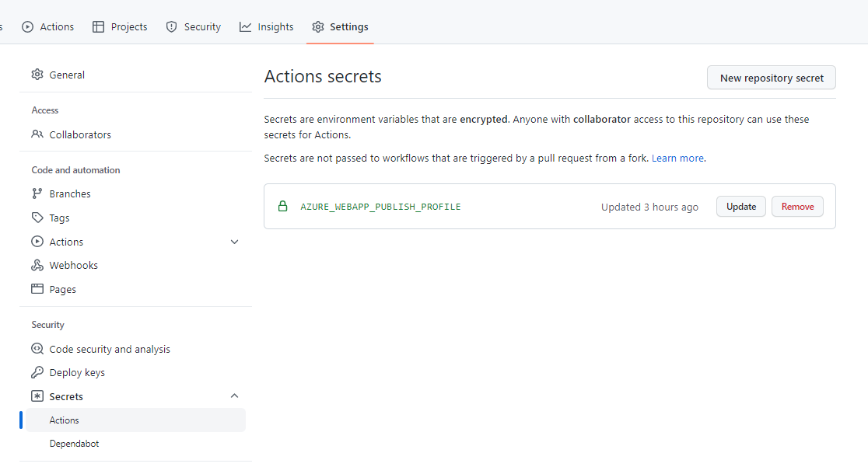Open Dependabot secrets in sidebar
This screenshot has height=467, width=868.
click(74, 444)
